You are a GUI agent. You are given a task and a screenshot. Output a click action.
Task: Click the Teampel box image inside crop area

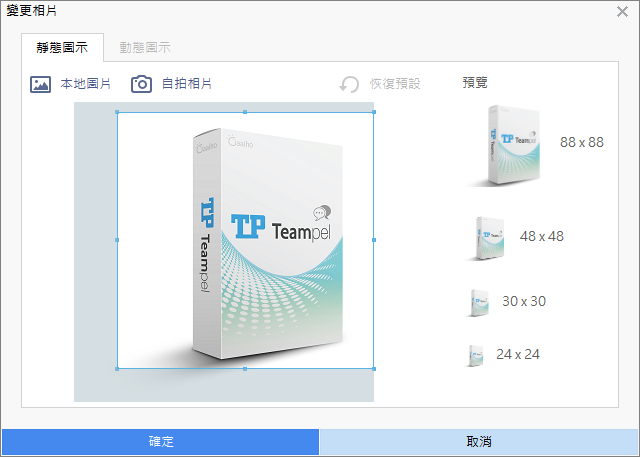coord(267,244)
